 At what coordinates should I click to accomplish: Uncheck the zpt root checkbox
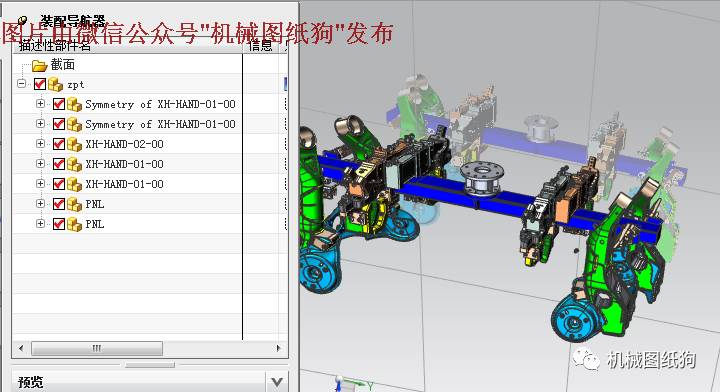pyautogui.click(x=40, y=84)
